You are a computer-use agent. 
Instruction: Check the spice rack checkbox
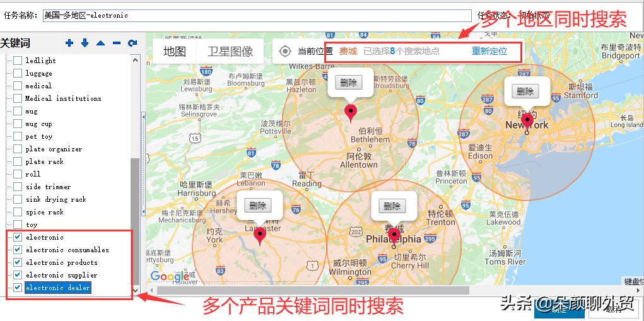[x=18, y=212]
